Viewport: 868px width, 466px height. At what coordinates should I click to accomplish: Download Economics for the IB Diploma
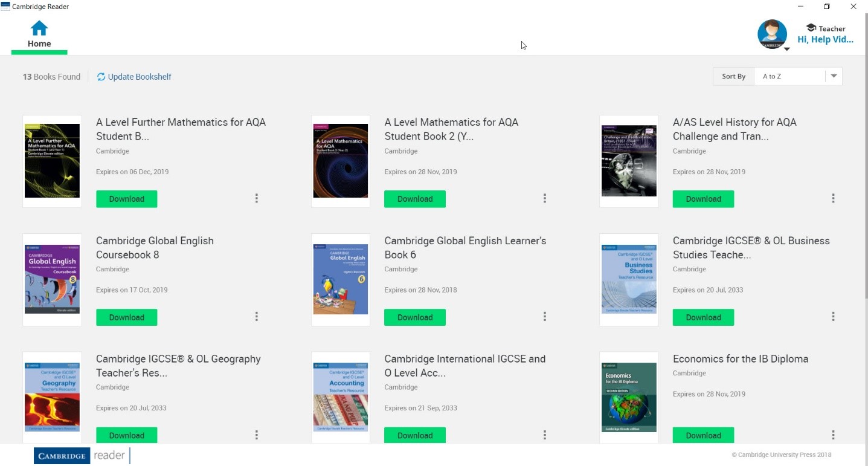703,435
